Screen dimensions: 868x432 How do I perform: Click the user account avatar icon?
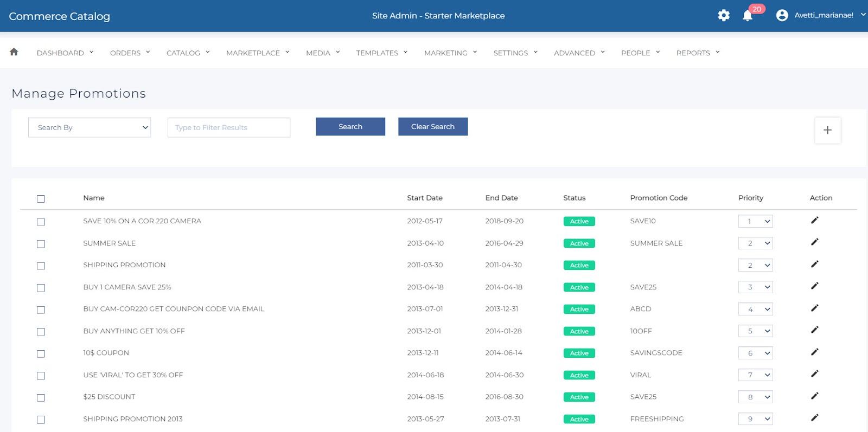click(782, 16)
